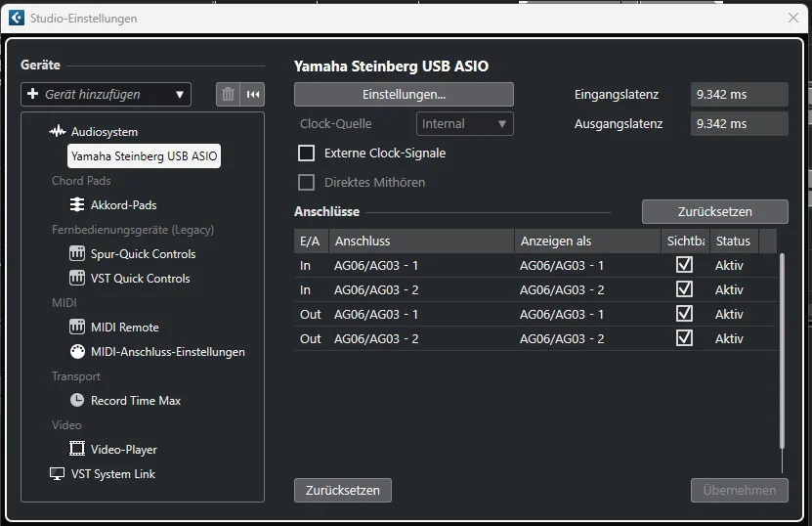The height and width of the screenshot is (526, 812).
Task: Click the Eingangslatenz 9.342 ms value field
Action: click(740, 94)
